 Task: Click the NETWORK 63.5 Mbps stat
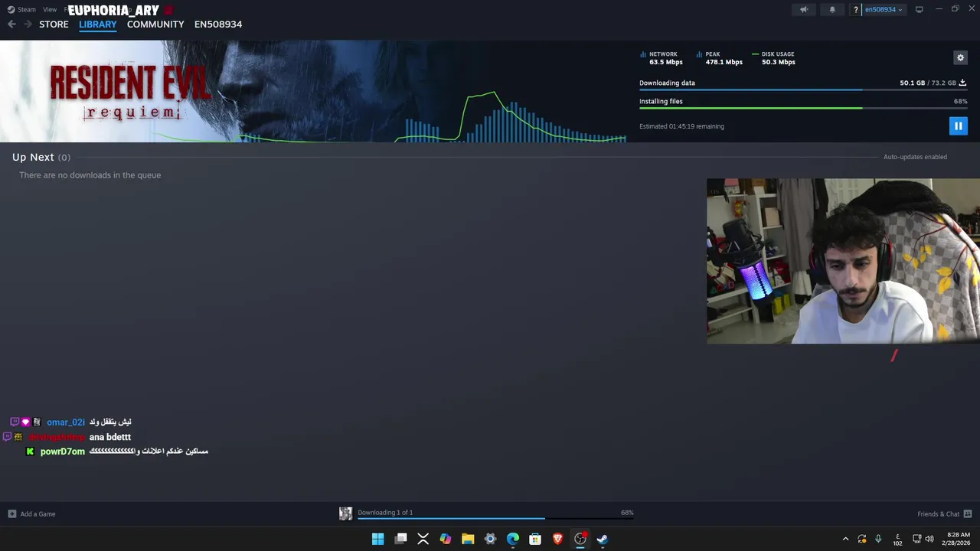661,58
